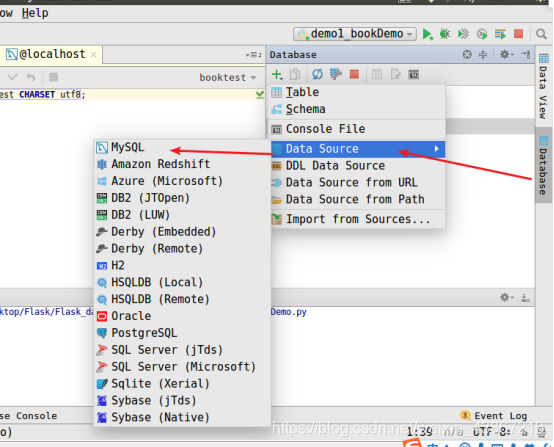
Task: Select PostgreSQL data source
Action: coord(182,333)
